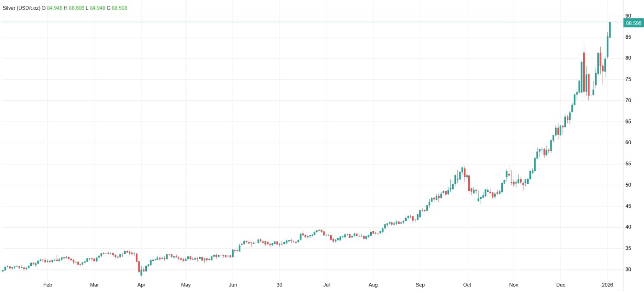Select the Feb label on time axis
Viewport: 644px width, 293px height.
(47, 285)
